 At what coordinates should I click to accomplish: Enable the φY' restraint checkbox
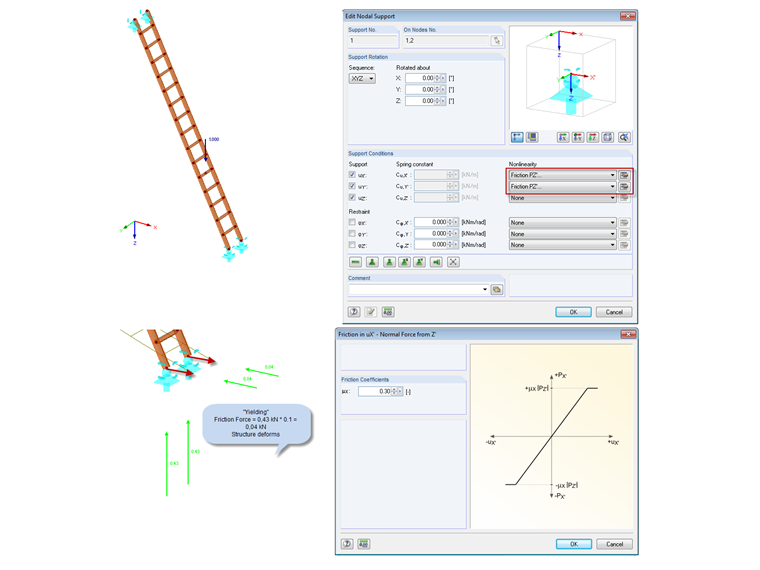[352, 234]
